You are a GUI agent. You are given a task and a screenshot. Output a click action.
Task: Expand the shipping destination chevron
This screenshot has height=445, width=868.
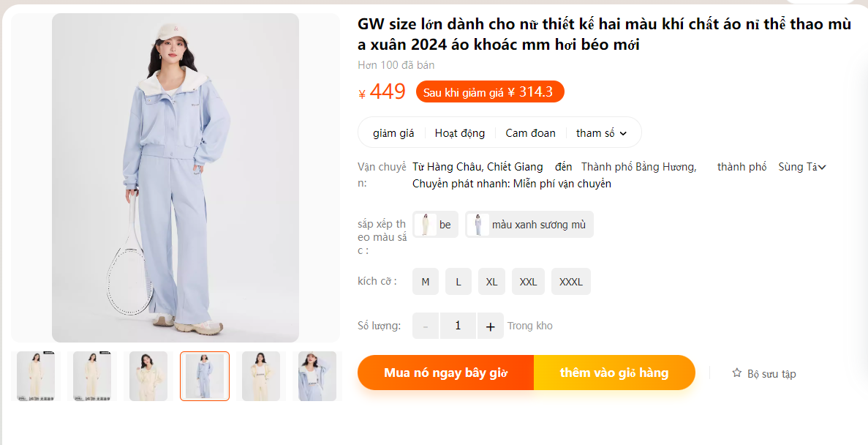[822, 167]
